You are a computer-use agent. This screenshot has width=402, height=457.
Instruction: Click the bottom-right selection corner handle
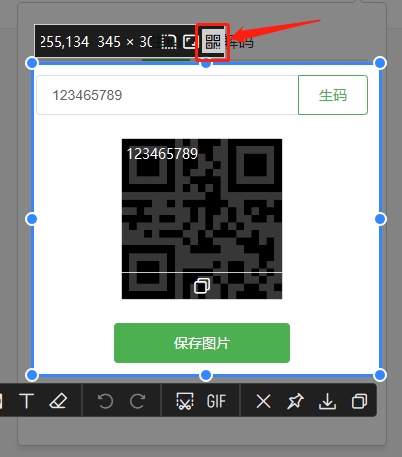380,375
